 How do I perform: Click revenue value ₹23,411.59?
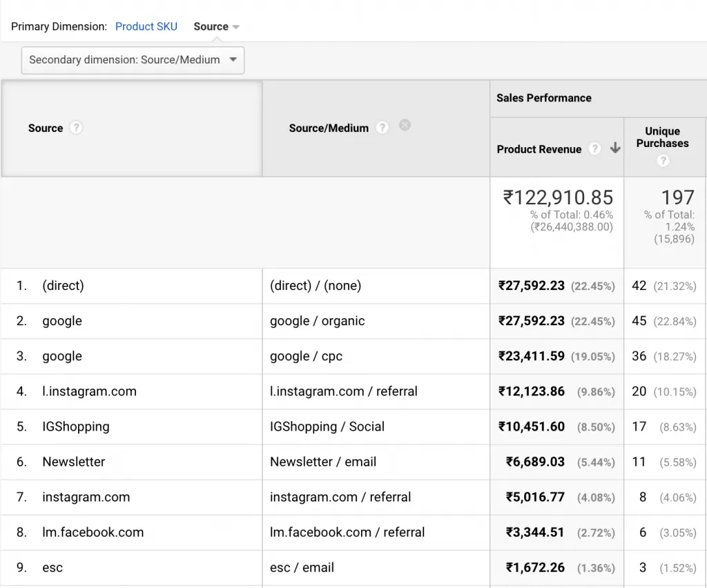tap(531, 356)
